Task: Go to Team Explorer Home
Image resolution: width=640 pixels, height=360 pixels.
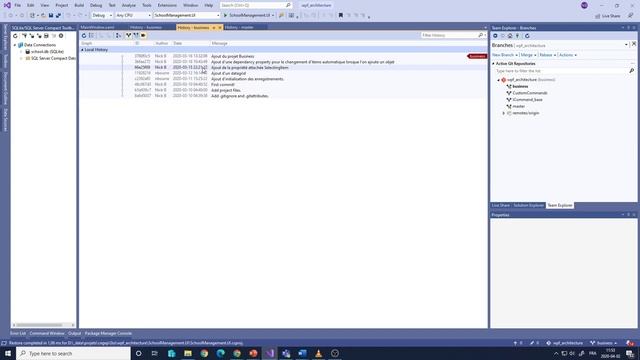Action: pos(510,36)
